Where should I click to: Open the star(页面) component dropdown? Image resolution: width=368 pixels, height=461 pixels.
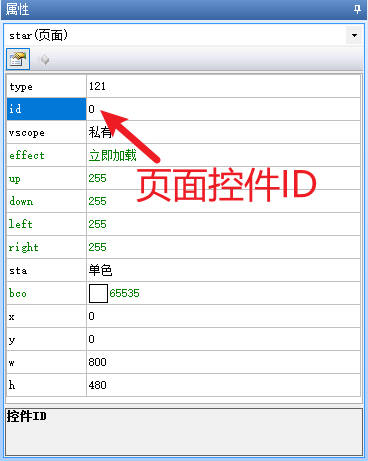354,35
